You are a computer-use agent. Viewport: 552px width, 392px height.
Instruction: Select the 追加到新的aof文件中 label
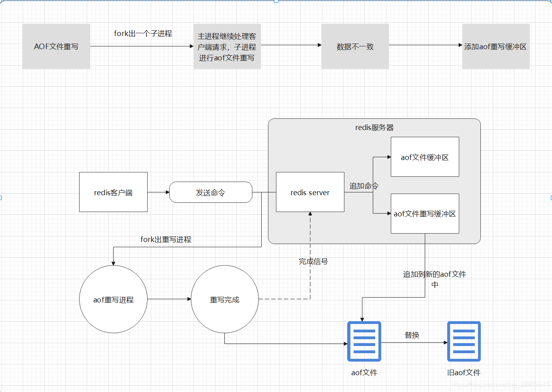435,279
